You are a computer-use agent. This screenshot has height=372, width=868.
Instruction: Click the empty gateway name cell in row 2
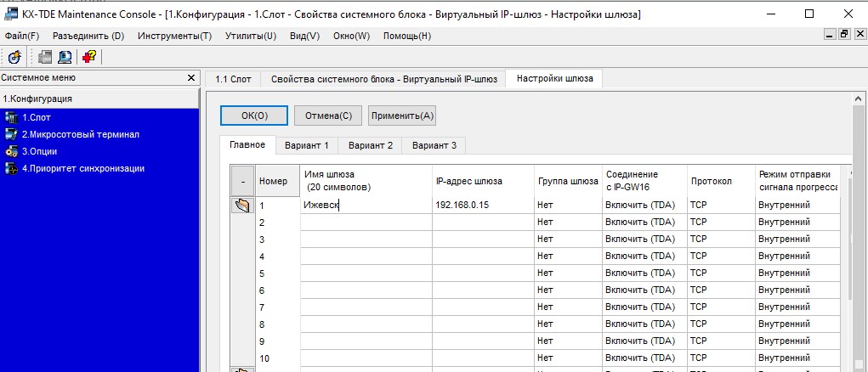tap(366, 223)
